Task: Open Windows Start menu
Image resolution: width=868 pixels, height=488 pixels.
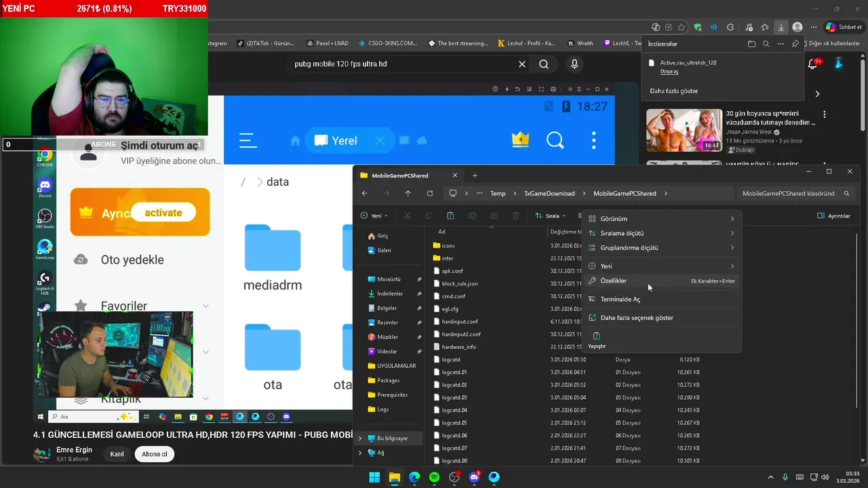Action: [374, 477]
